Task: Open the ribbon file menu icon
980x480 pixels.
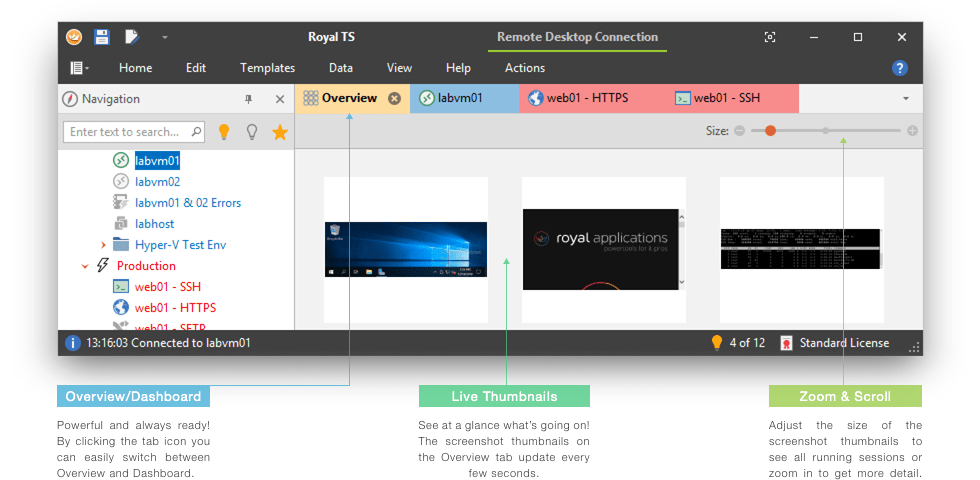Action: pos(79,68)
